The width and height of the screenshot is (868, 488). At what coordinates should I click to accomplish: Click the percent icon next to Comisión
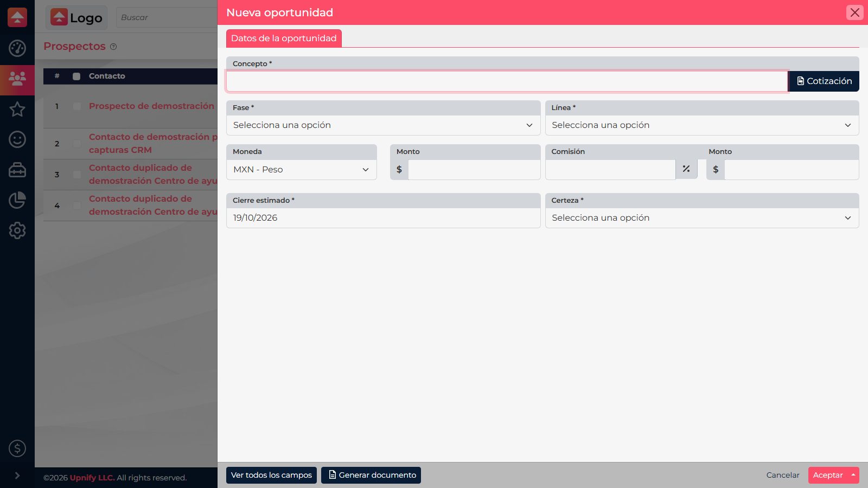(686, 169)
